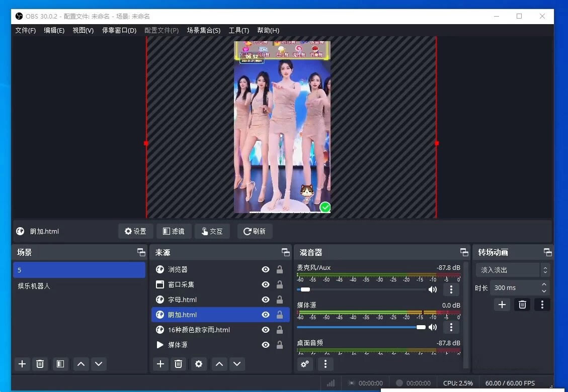
Task: Pop out the 来源 dock panel
Action: pos(285,252)
